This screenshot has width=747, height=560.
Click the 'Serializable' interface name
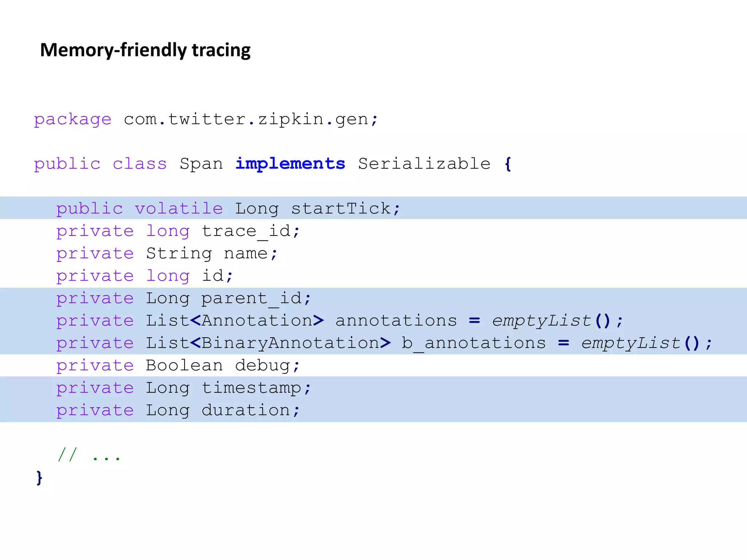424,164
